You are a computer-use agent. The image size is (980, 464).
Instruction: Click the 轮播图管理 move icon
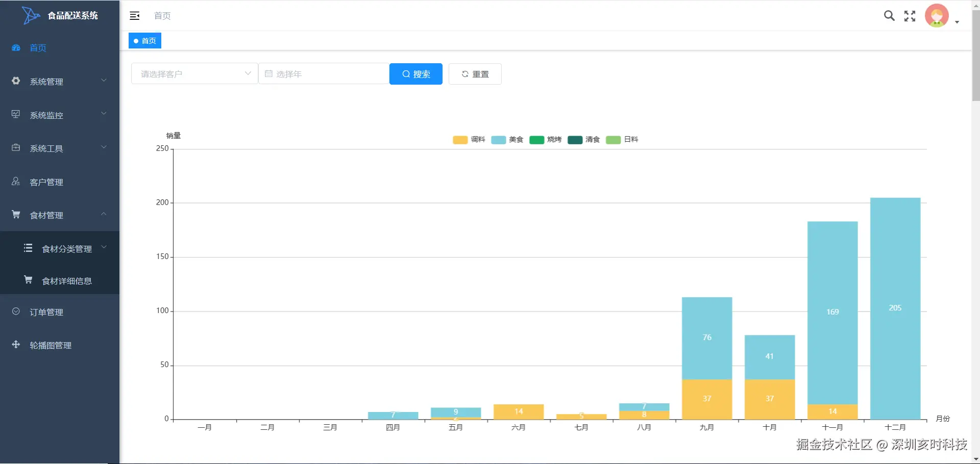[x=16, y=345]
